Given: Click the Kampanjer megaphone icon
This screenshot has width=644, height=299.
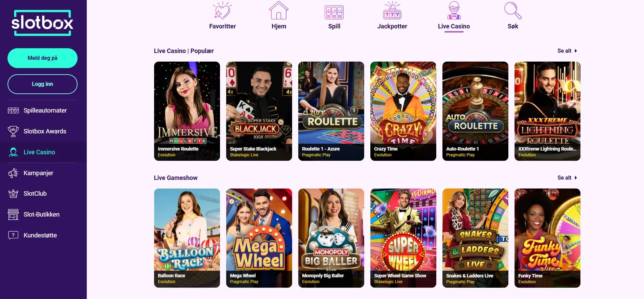Looking at the screenshot, I should [13, 173].
